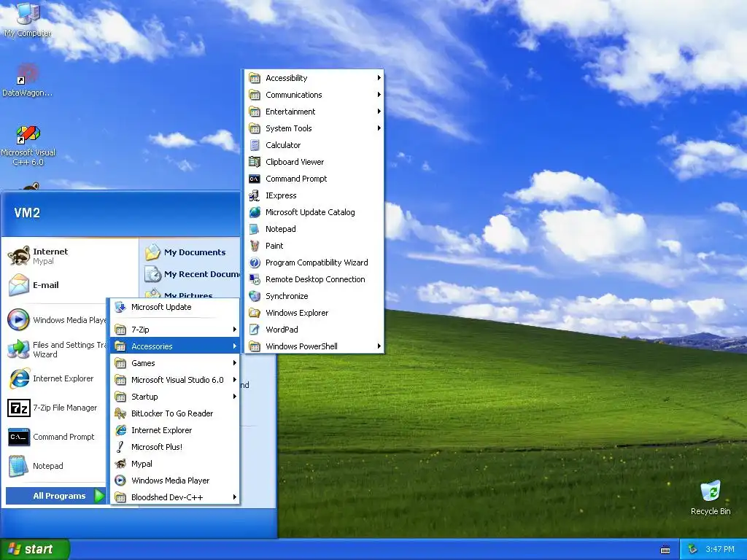Click the green Start button

[x=35, y=549]
